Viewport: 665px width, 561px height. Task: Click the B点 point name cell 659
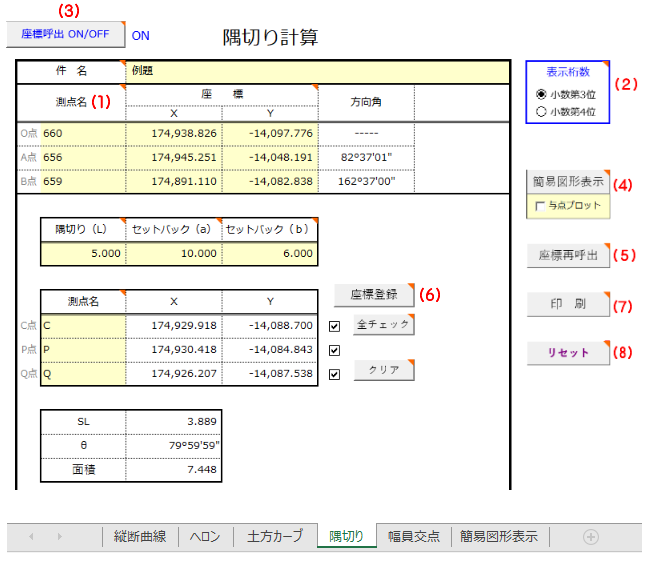pos(83,181)
